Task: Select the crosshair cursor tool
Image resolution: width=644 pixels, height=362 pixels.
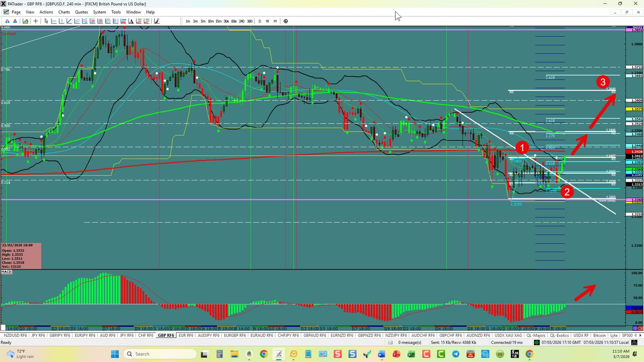Action: 36,21
